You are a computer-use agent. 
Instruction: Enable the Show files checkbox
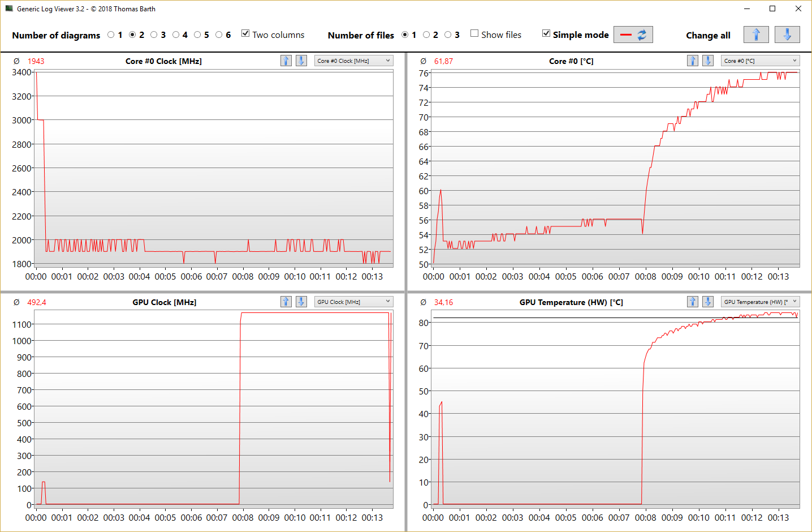click(474, 33)
